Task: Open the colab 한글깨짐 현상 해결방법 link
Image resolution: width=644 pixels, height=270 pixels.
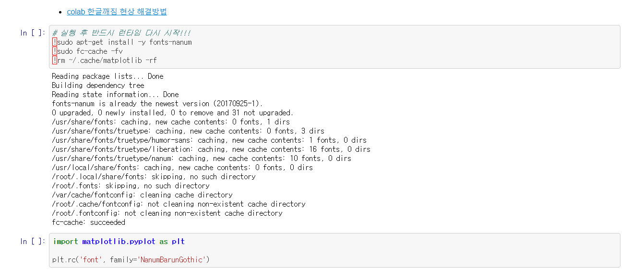Action: pos(117,12)
